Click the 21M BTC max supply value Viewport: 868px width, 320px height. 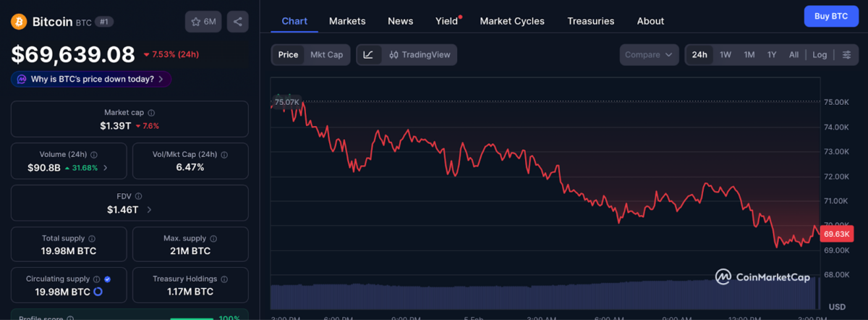click(190, 251)
